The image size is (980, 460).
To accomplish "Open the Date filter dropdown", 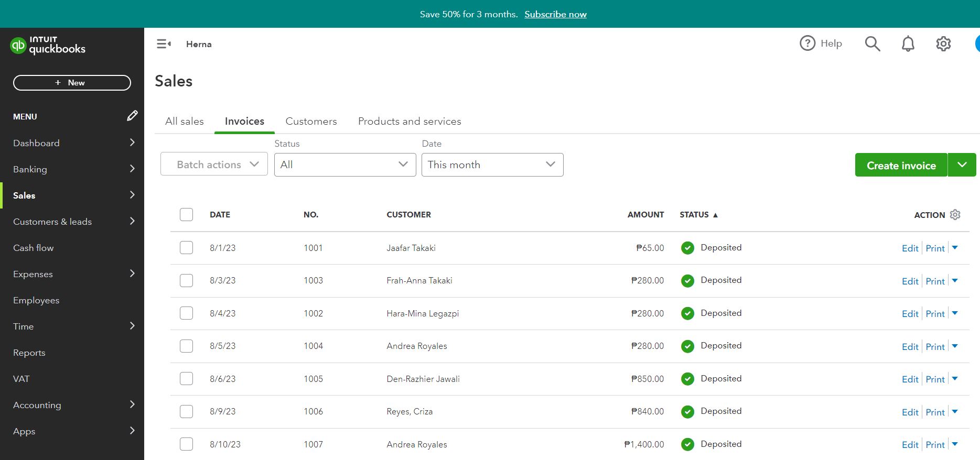I will click(492, 165).
